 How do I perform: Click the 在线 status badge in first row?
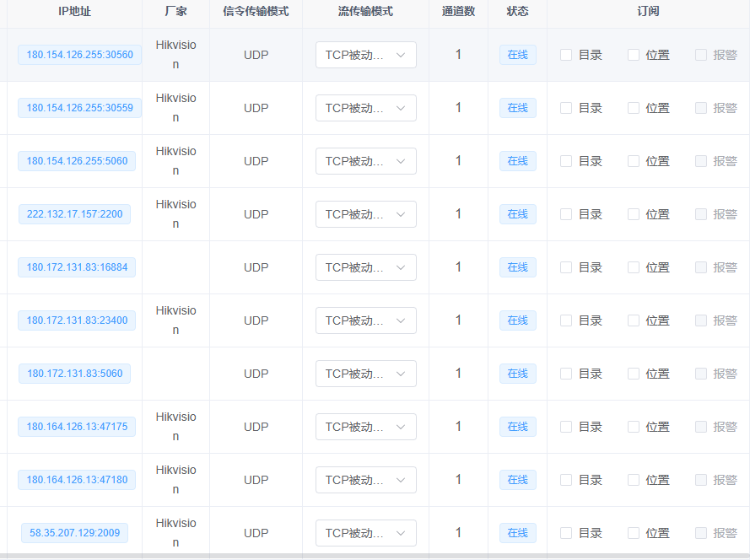[x=517, y=54]
